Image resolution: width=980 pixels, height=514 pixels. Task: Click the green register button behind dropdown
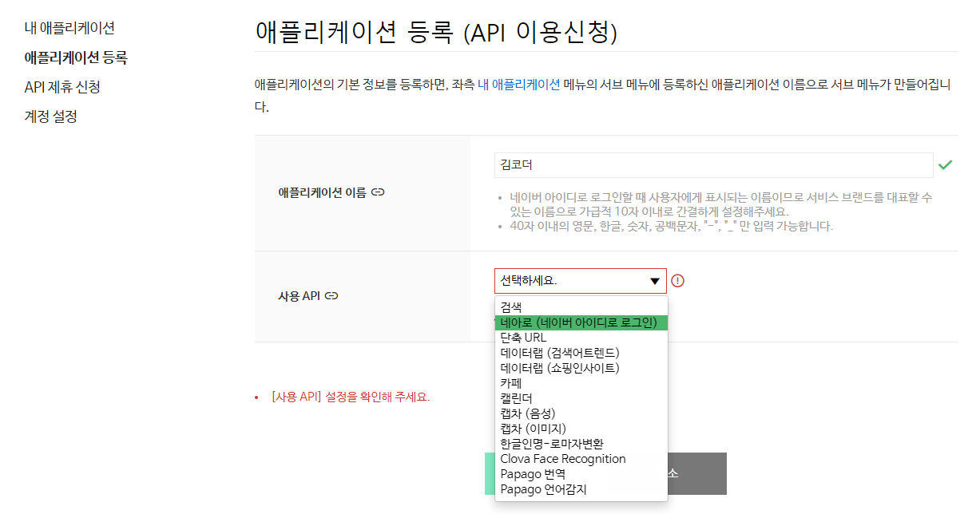pyautogui.click(x=490, y=474)
